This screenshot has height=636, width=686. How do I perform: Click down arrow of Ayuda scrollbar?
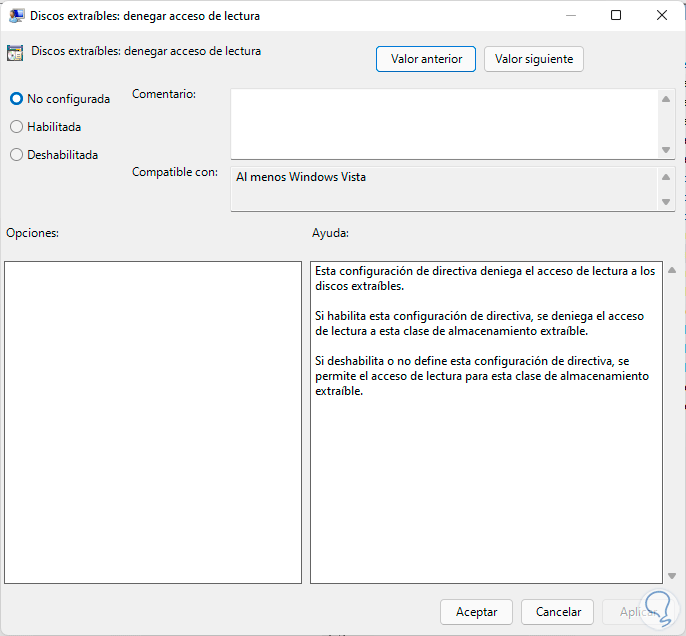(x=672, y=576)
